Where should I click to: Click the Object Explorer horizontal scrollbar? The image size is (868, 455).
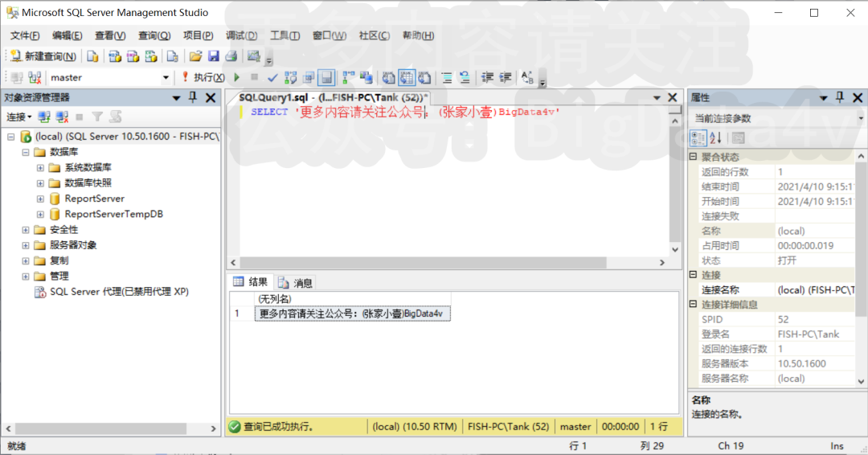pyautogui.click(x=100, y=428)
